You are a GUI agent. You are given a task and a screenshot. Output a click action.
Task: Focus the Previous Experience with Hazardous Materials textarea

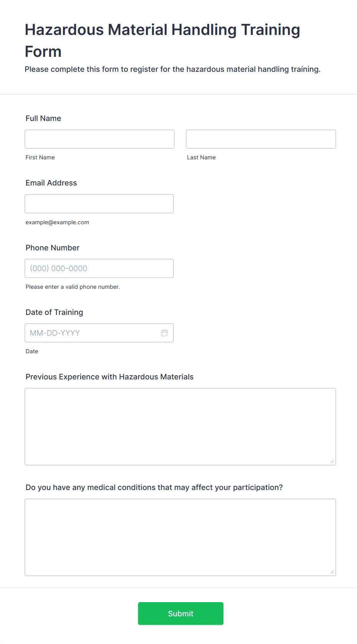point(180,427)
